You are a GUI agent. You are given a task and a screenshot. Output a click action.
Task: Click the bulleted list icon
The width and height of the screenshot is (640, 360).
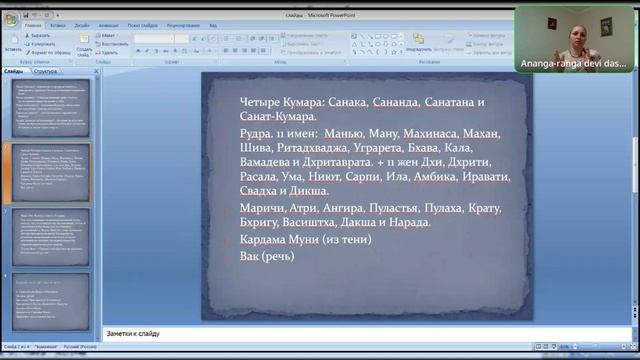(x=227, y=38)
